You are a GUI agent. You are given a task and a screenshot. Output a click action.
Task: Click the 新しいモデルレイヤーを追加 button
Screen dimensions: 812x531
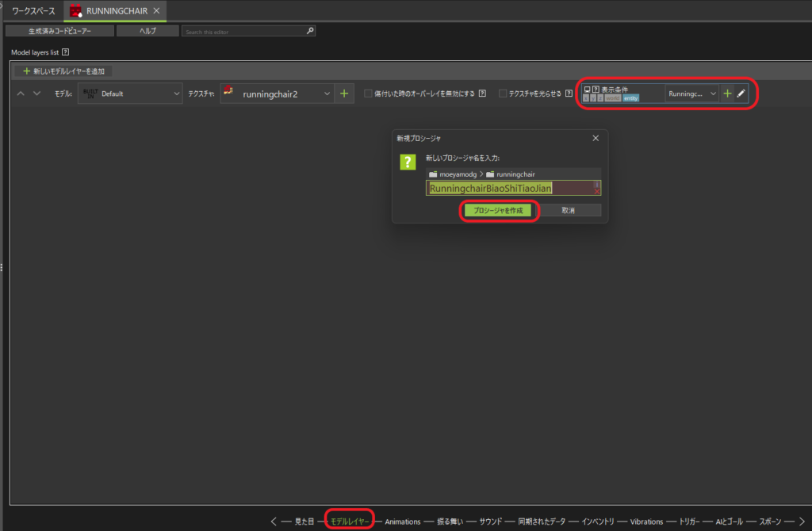point(63,71)
